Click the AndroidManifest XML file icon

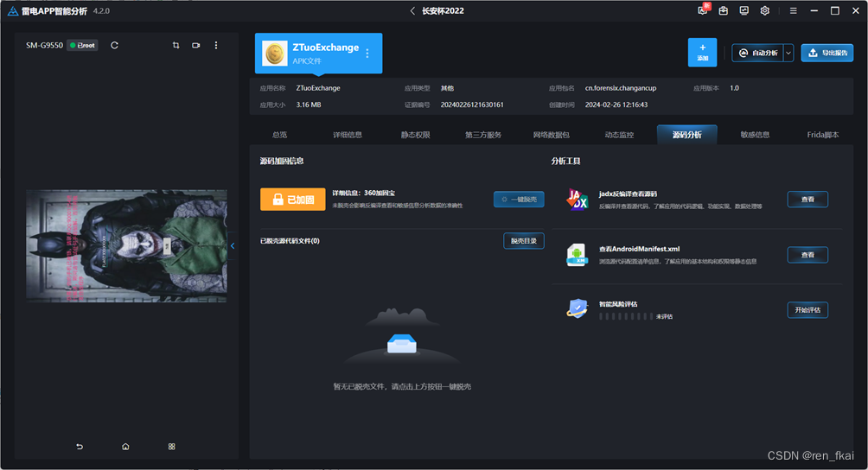click(577, 255)
